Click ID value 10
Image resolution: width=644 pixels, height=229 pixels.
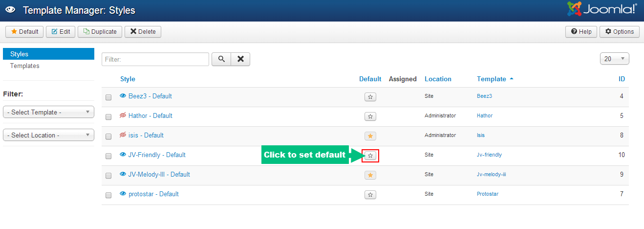click(x=622, y=155)
